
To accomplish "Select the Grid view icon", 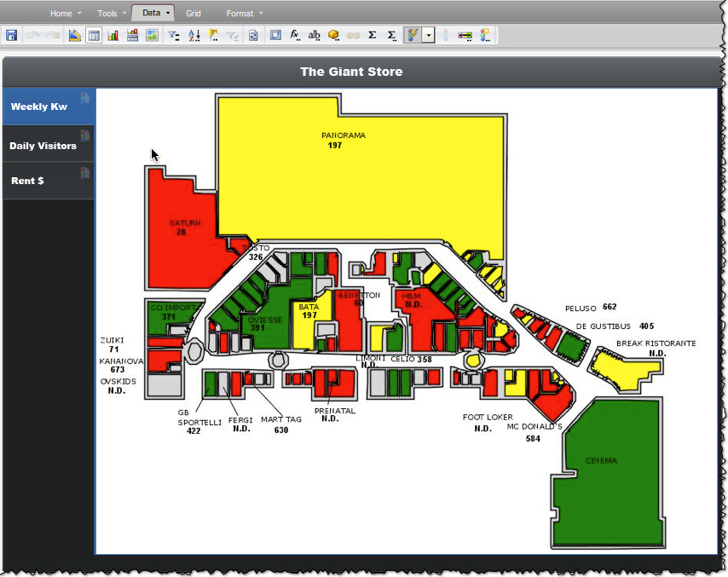I will [x=94, y=35].
